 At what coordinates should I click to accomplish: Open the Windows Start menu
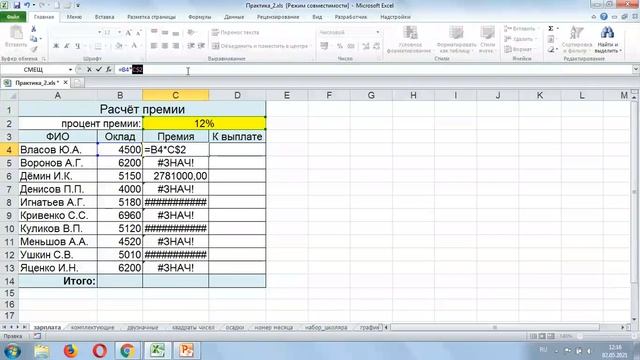point(12,351)
